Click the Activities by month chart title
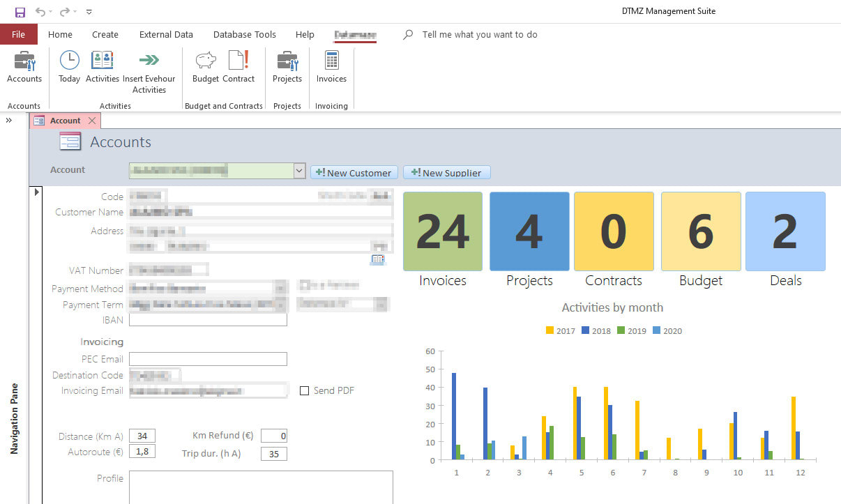Image resolution: width=841 pixels, height=504 pixels. pyautogui.click(x=612, y=307)
